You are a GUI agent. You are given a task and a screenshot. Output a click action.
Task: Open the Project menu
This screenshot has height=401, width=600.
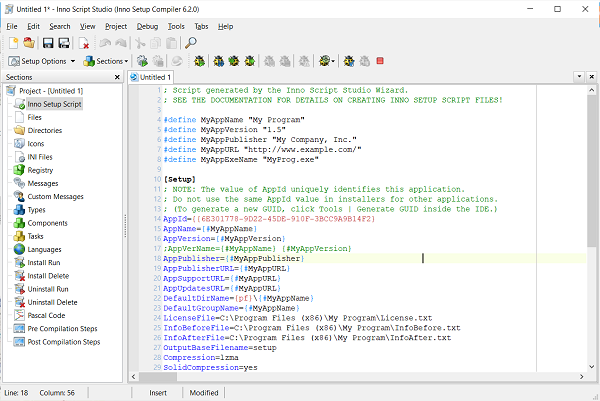tap(116, 26)
